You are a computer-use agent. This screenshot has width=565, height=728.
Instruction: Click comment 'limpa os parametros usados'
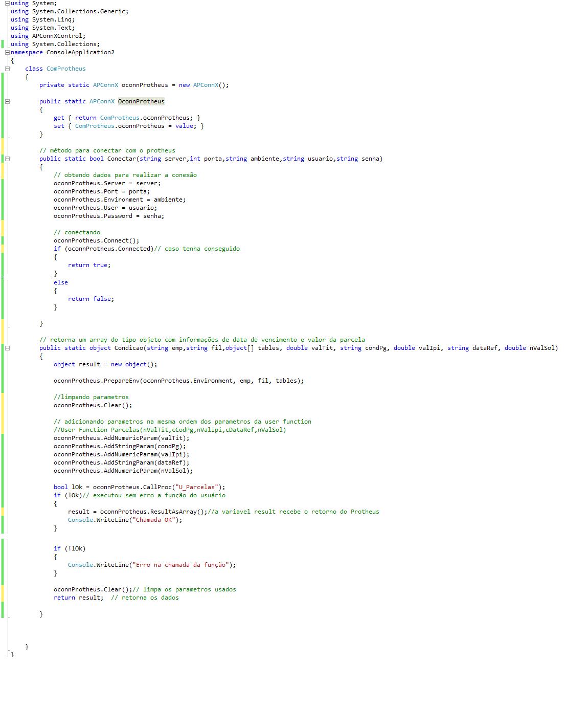coord(184,589)
